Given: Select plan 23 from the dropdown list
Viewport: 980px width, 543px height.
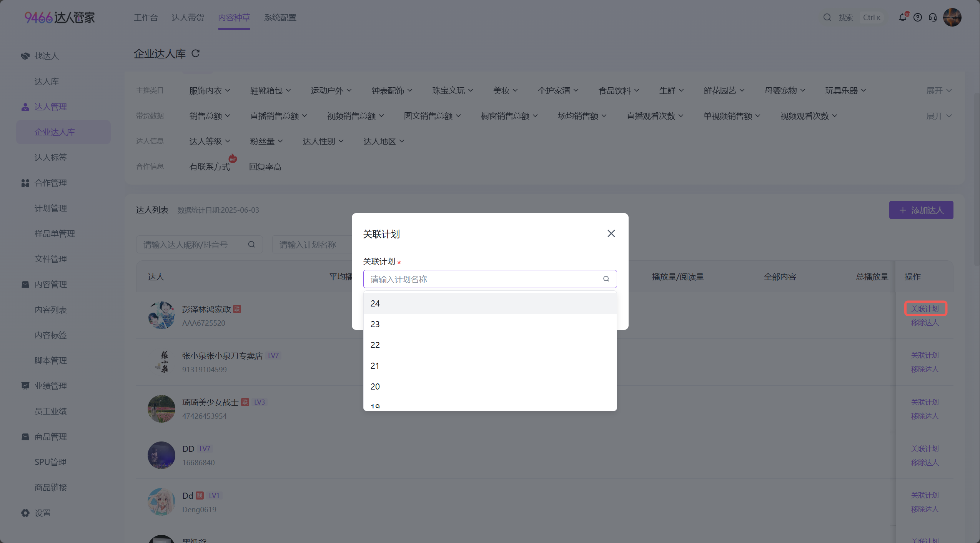Looking at the screenshot, I should pyautogui.click(x=490, y=324).
